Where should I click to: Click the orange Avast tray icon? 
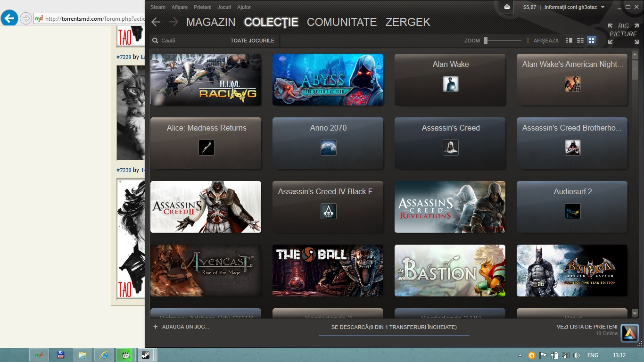point(532,355)
